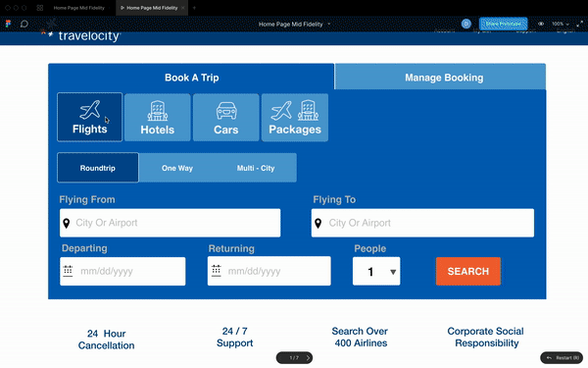Click the orange SEARCH button
Screen dimensions: 588x368
[x=468, y=271]
